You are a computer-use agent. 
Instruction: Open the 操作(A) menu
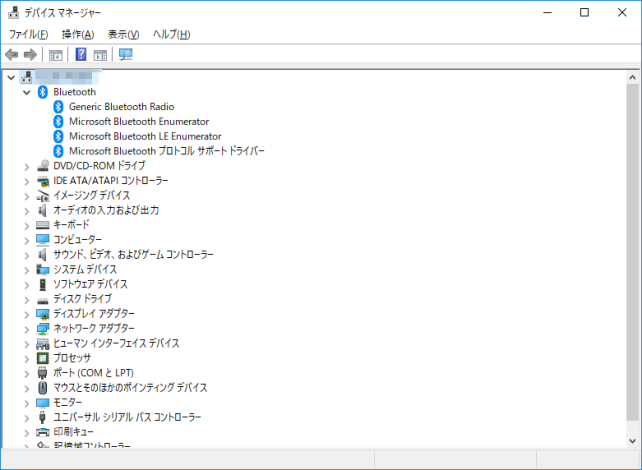[x=78, y=34]
